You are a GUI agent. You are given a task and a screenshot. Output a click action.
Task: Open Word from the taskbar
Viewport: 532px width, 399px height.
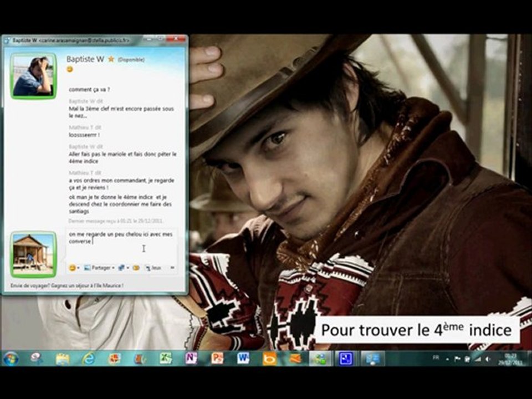243,359
